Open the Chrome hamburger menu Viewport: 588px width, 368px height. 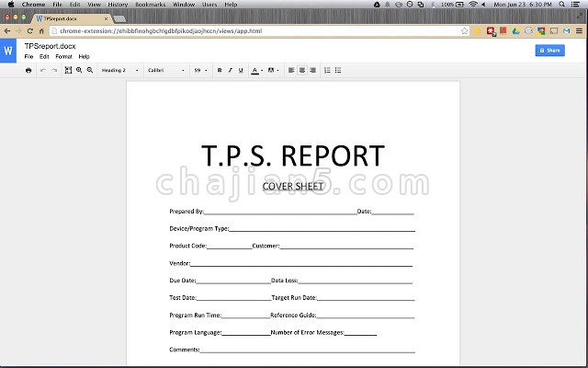pyautogui.click(x=580, y=31)
